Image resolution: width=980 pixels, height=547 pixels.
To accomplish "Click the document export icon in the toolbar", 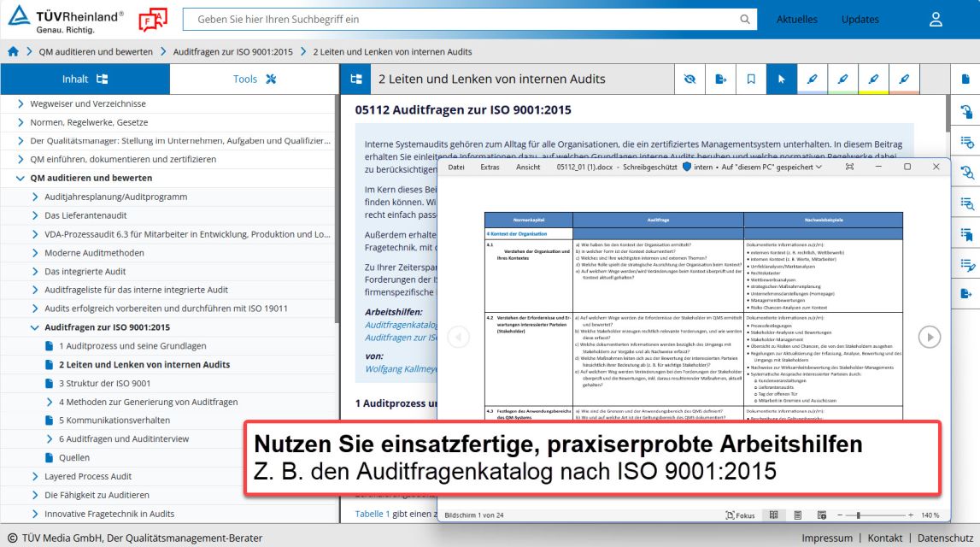I will (720, 79).
